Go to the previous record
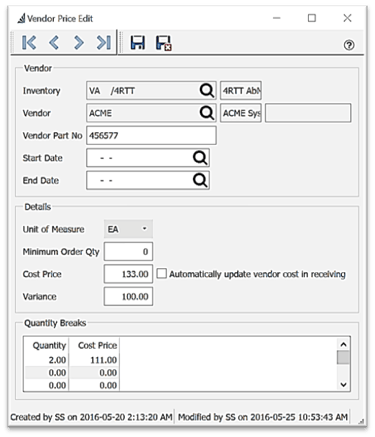 pos(54,43)
